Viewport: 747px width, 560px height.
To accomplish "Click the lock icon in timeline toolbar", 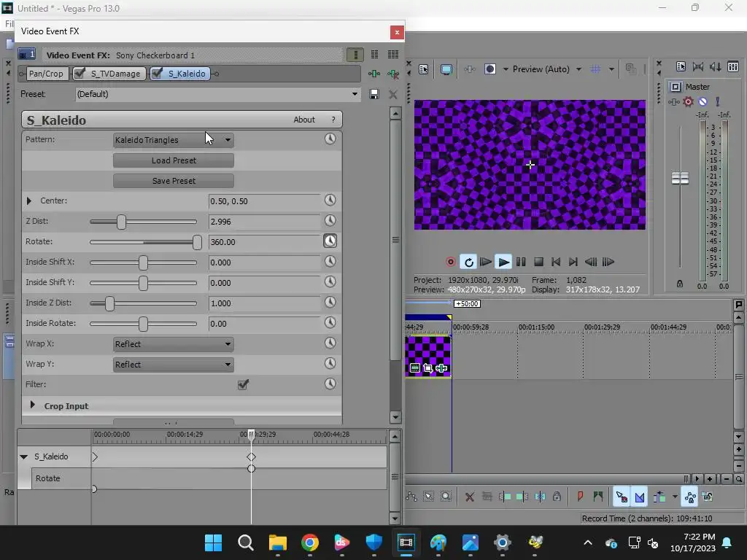I will pyautogui.click(x=557, y=497).
